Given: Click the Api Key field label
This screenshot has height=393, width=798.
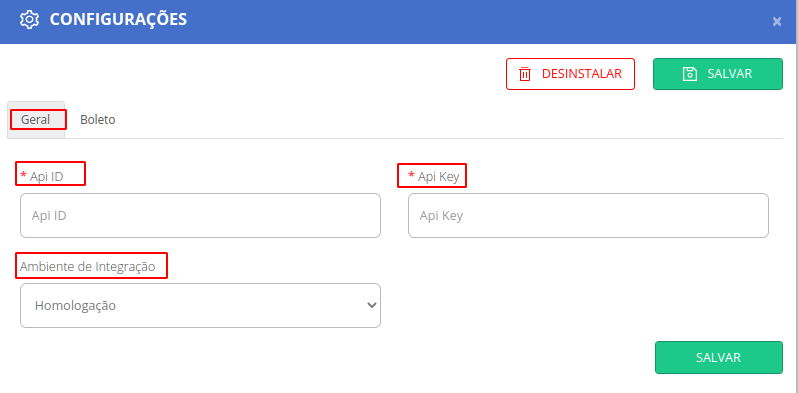Looking at the screenshot, I should click(x=438, y=177).
